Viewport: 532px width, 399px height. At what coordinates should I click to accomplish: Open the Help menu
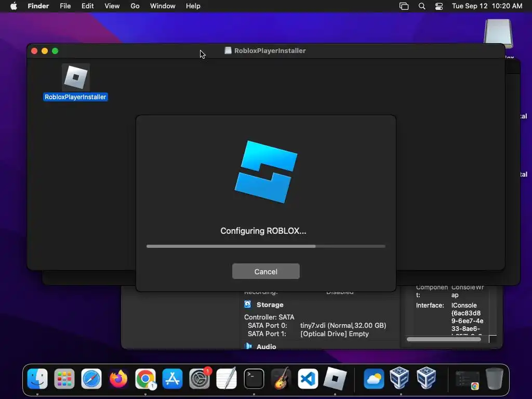193,6
